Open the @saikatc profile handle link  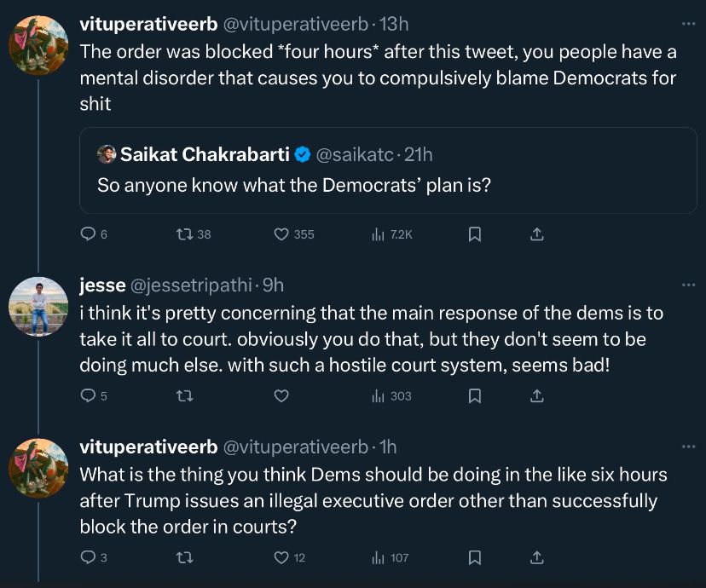356,154
